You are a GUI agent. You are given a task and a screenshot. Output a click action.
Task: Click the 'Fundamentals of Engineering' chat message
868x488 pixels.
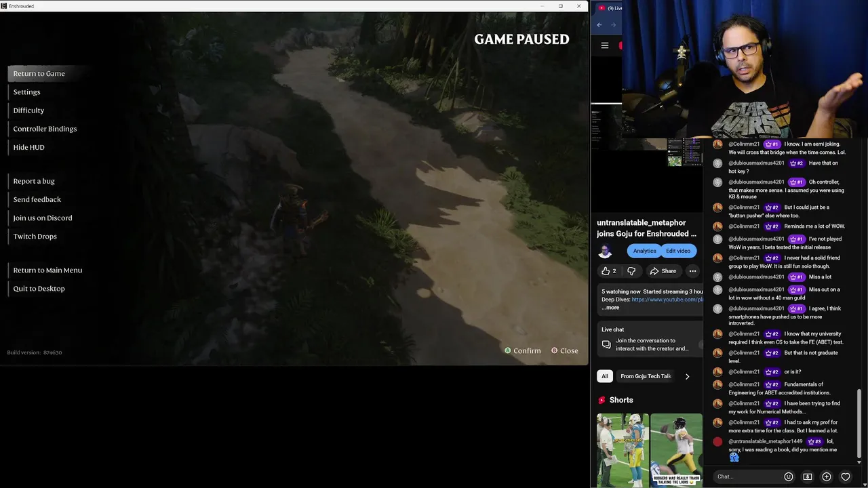tap(779, 388)
